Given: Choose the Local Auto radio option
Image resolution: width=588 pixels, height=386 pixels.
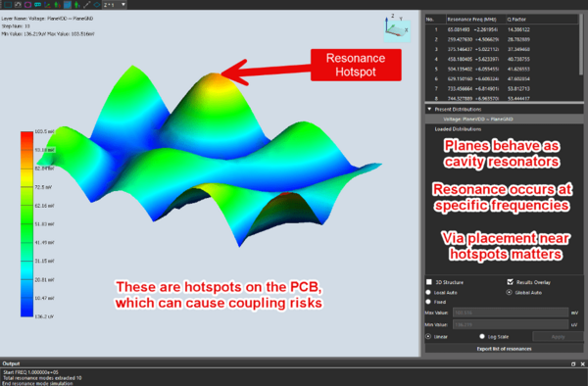Looking at the screenshot, I should 428,292.
